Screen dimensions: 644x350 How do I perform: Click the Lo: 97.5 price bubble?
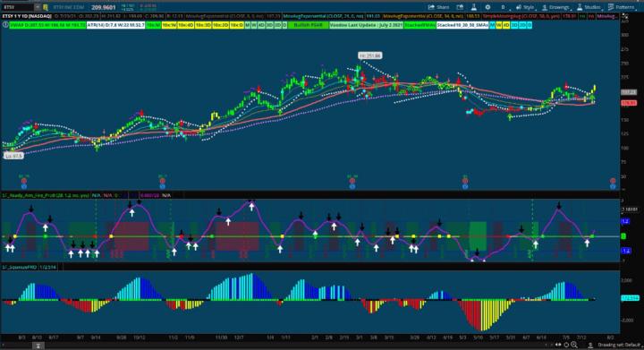click(x=13, y=156)
